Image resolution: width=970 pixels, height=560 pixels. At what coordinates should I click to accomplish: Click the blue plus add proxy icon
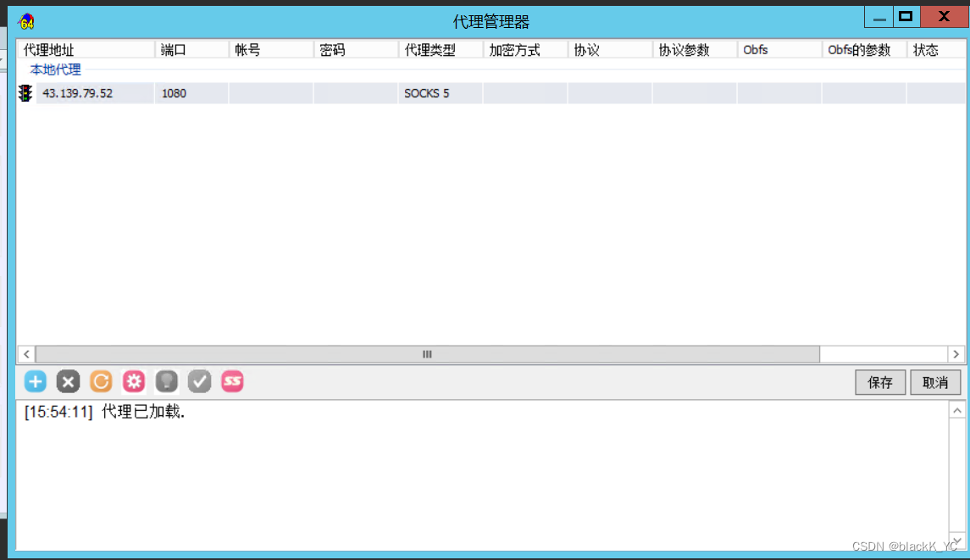coord(36,382)
